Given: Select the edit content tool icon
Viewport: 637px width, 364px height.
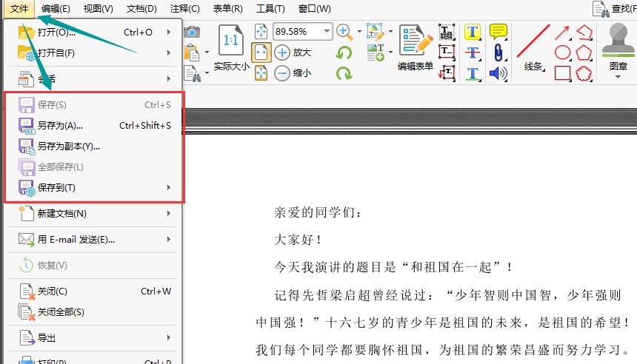Looking at the screenshot, I should coord(376,32).
